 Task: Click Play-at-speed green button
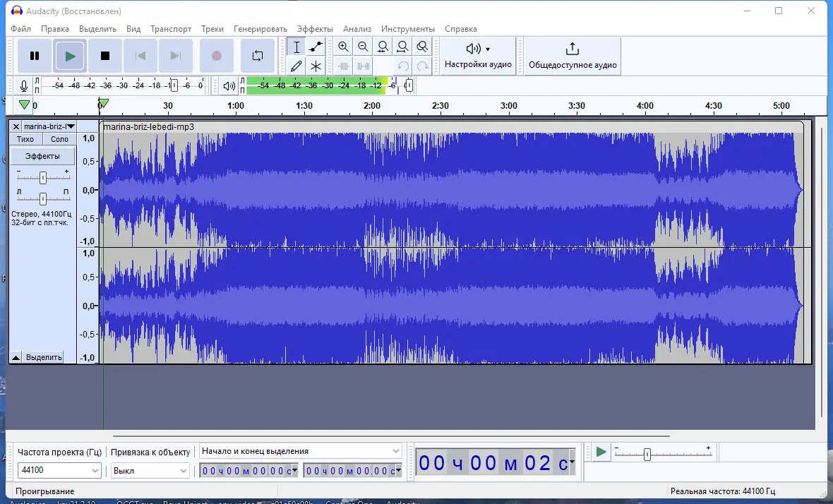[601, 452]
